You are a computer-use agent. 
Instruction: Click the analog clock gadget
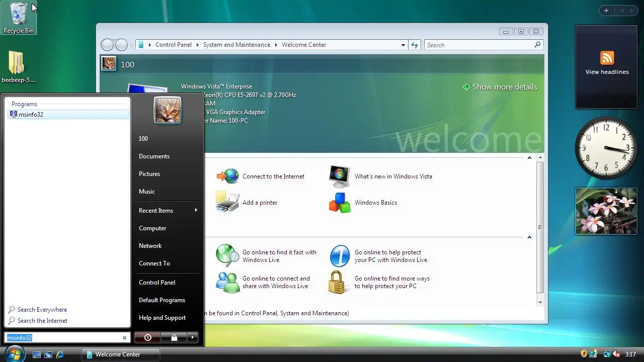tap(606, 148)
